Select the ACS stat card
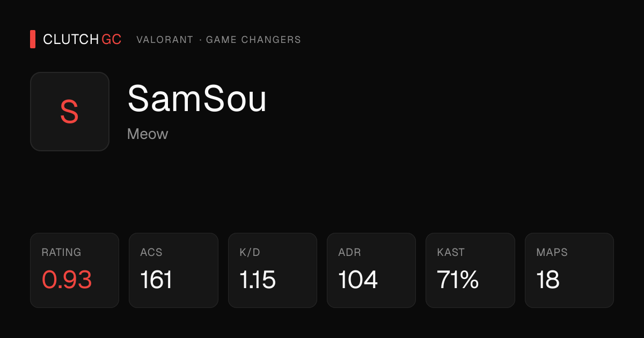The height and width of the screenshot is (338, 644). point(173,270)
